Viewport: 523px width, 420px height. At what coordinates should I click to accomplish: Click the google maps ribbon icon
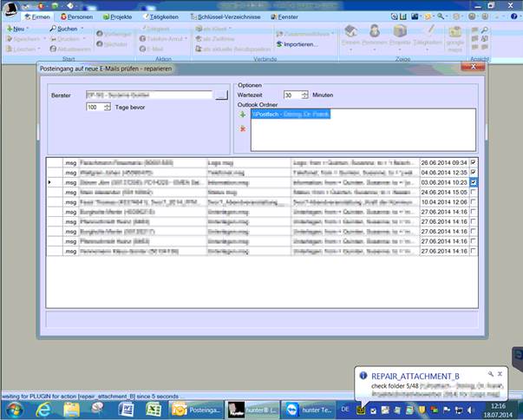(454, 35)
